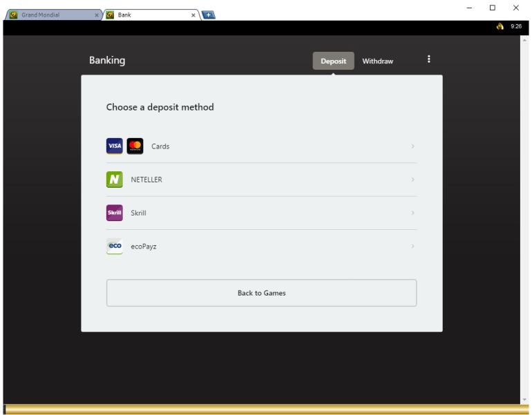Expand the Cards row chevron arrow
The image size is (532, 415).
(x=412, y=146)
